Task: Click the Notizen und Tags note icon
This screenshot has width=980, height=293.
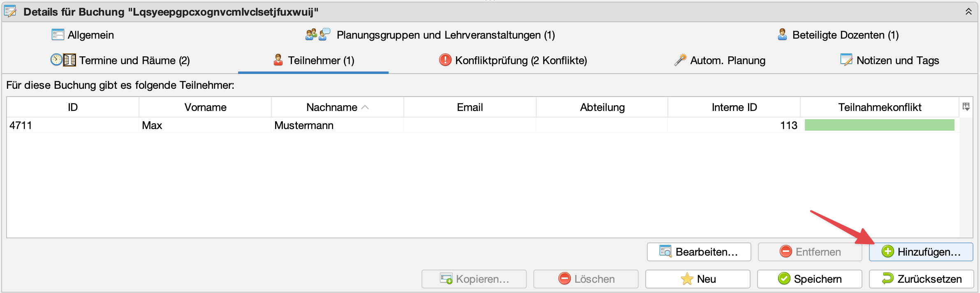Action: 846,60
